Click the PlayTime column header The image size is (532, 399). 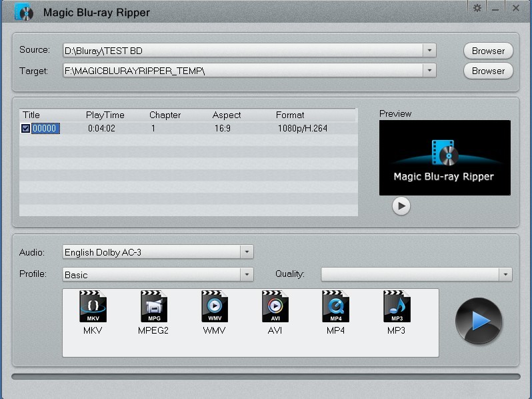[105, 115]
